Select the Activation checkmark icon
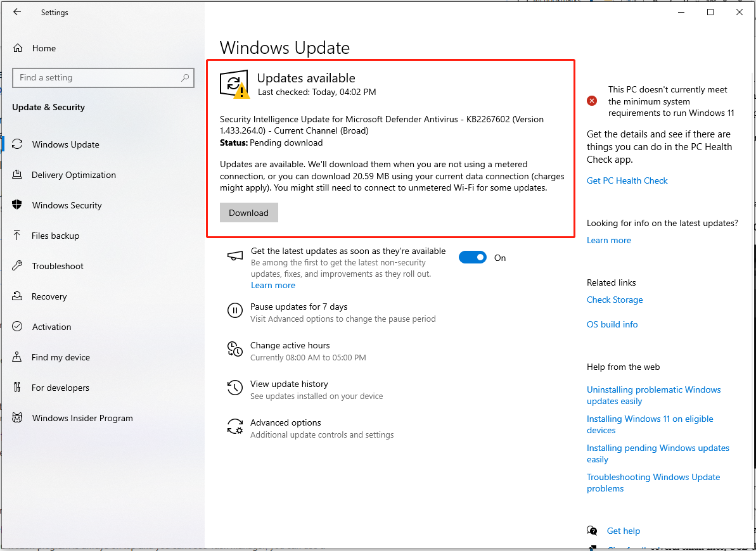The height and width of the screenshot is (551, 756). [x=18, y=327]
